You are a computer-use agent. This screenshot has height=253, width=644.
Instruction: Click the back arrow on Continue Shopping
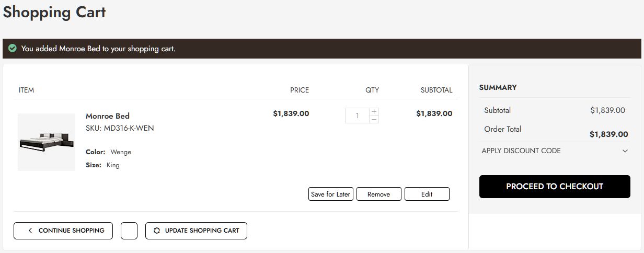(30, 231)
